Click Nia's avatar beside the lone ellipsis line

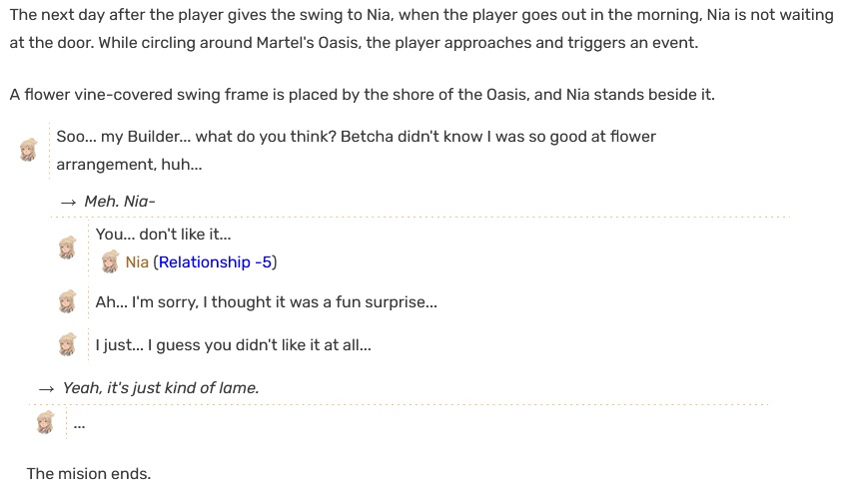click(x=46, y=423)
